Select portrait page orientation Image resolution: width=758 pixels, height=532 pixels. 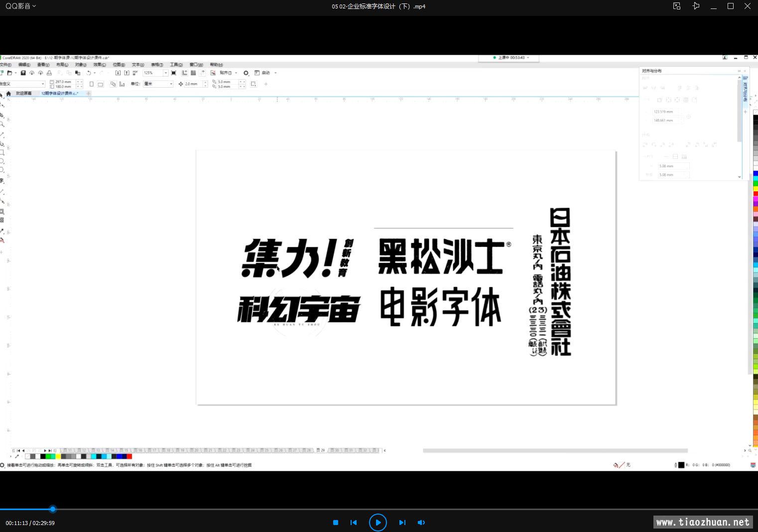pyautogui.click(x=91, y=84)
